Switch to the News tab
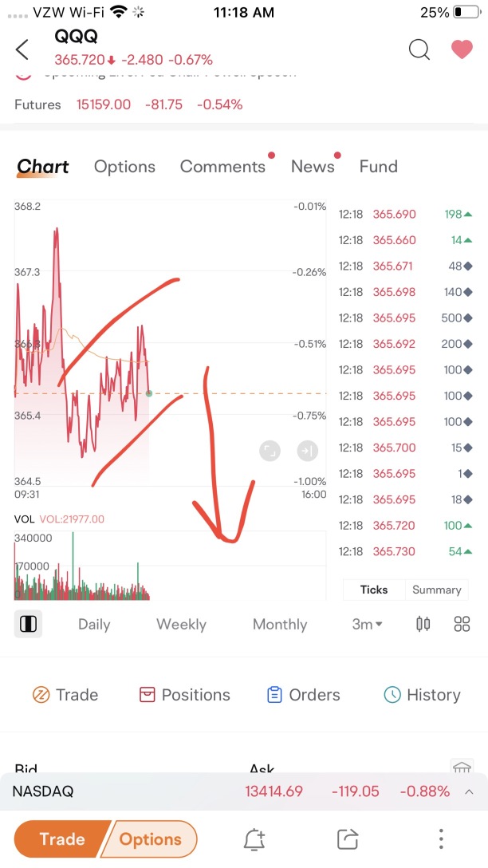The height and width of the screenshot is (868, 488). click(312, 166)
